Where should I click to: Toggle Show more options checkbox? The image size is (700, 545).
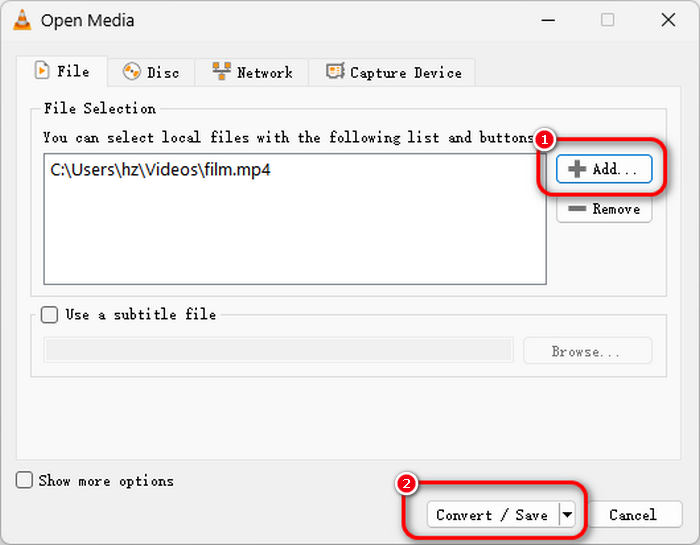coord(24,480)
